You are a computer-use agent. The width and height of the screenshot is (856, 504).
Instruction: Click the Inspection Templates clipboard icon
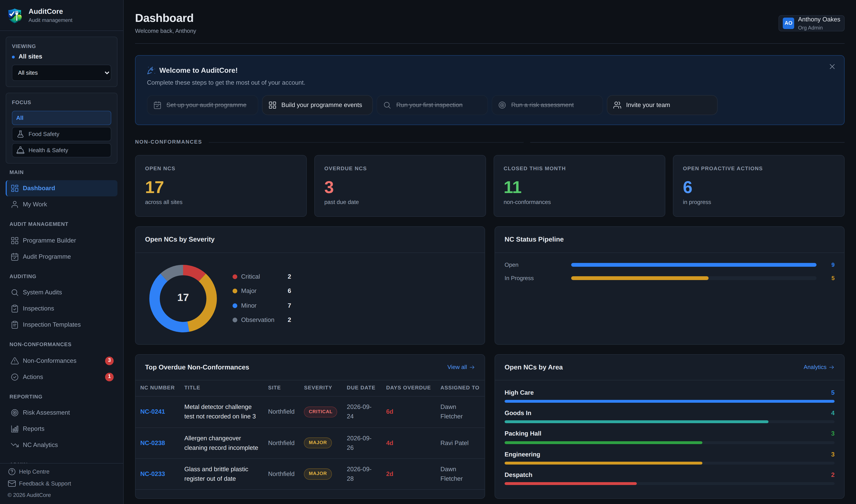(x=15, y=325)
